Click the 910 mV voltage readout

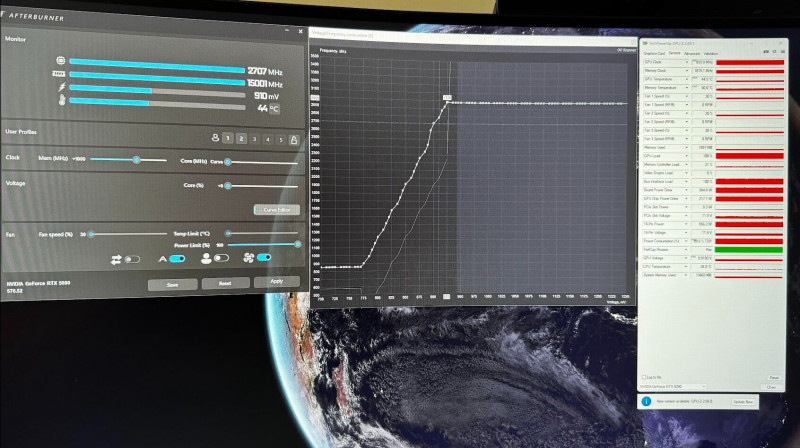(x=266, y=96)
